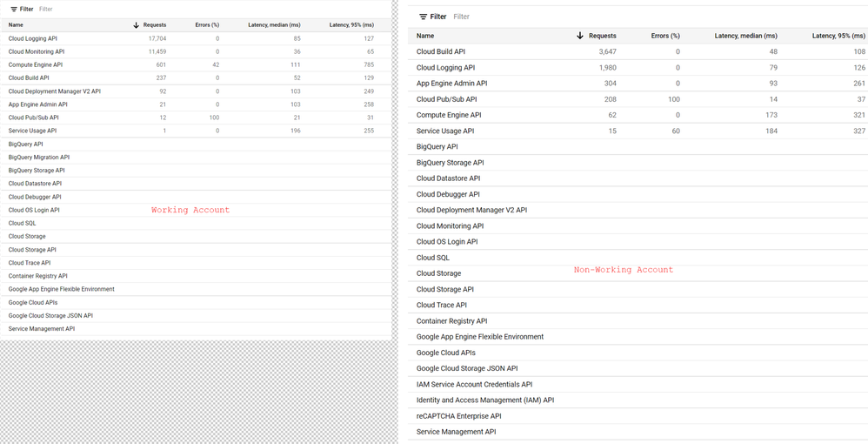Click the sort arrow beside Requests in the Non-Working Account table
Image resolution: width=868 pixels, height=444 pixels.
(x=580, y=36)
